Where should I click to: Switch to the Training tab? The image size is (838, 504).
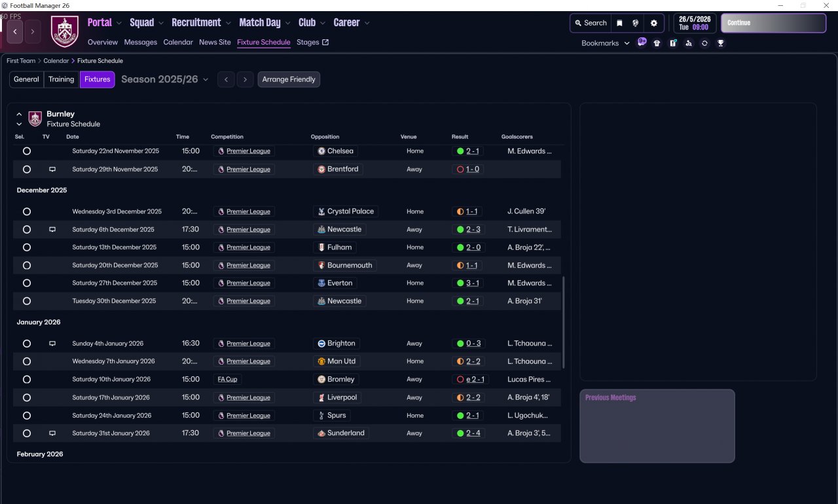coord(62,79)
